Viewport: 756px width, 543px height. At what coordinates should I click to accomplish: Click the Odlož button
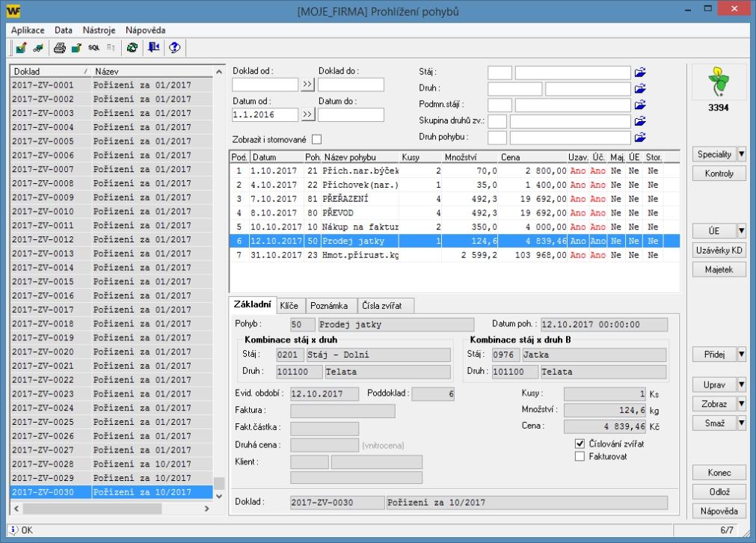point(719,492)
